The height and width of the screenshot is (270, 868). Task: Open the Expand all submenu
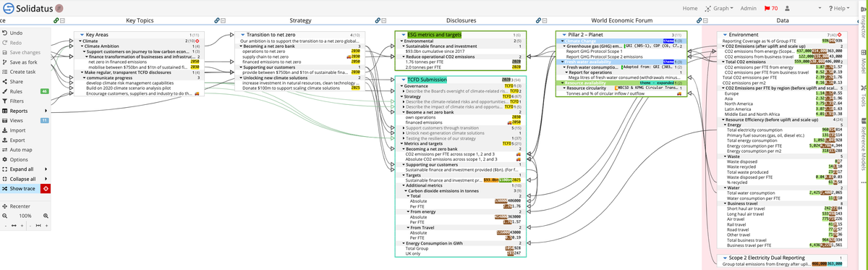pos(25,169)
